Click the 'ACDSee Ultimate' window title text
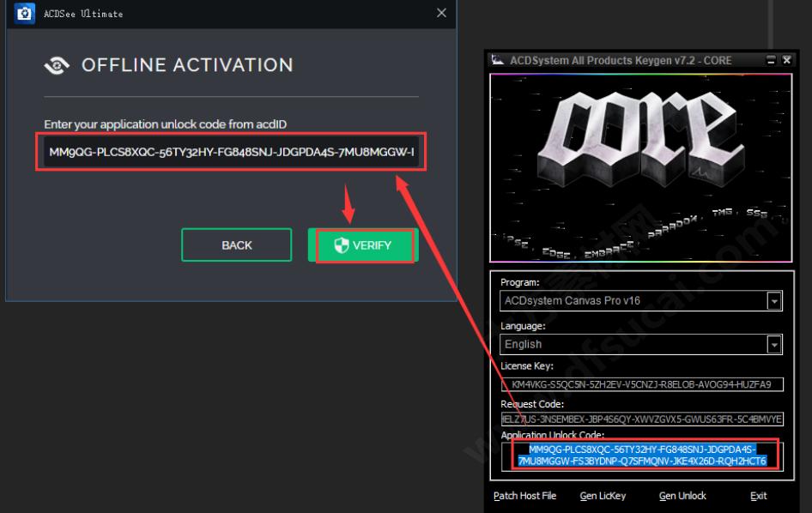Image resolution: width=812 pixels, height=513 pixels. (83, 14)
